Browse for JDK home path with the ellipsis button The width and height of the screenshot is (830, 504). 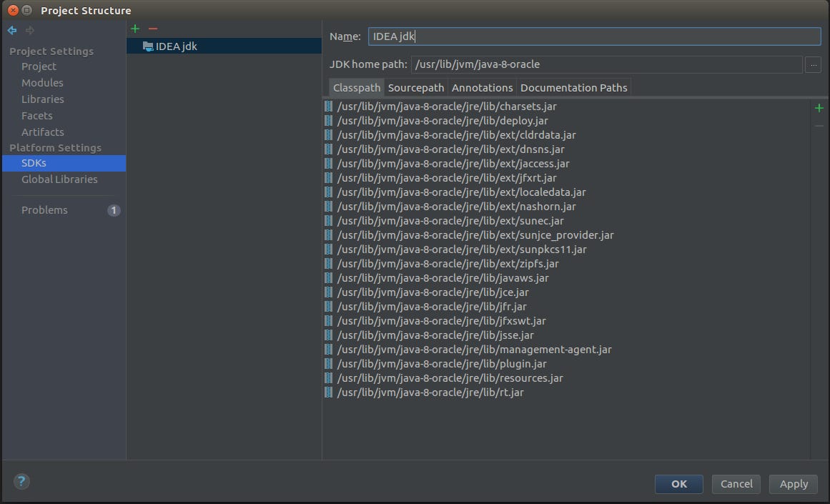point(813,64)
